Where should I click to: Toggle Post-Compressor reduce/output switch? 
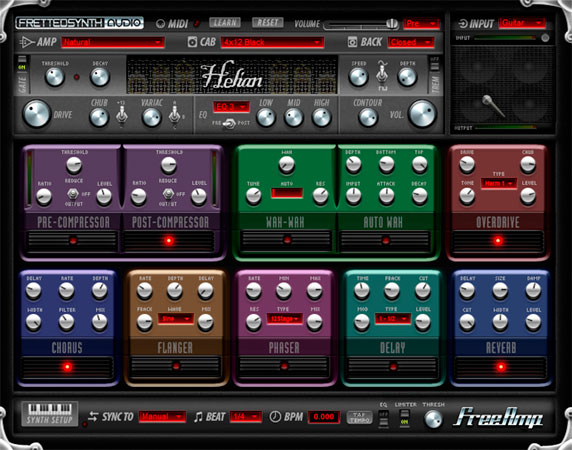(x=168, y=193)
